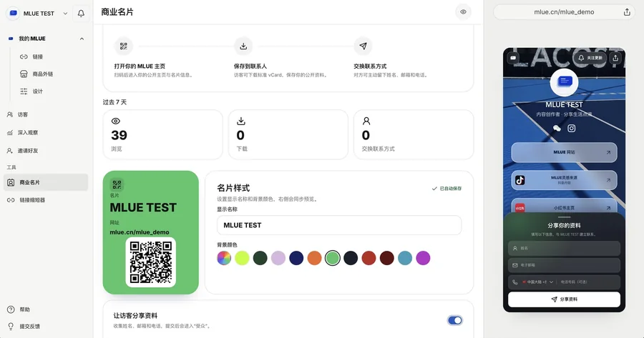Image resolution: width=644 pixels, height=338 pixels.
Task: Select the purple background color
Action: 423,258
